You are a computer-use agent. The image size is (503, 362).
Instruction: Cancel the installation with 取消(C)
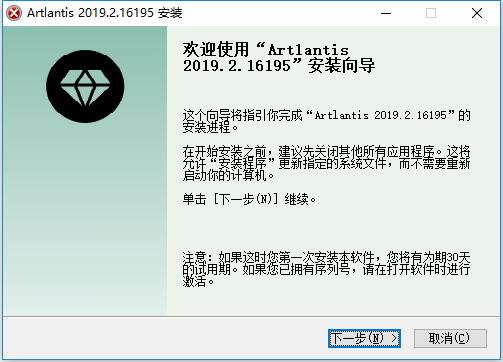(450, 338)
